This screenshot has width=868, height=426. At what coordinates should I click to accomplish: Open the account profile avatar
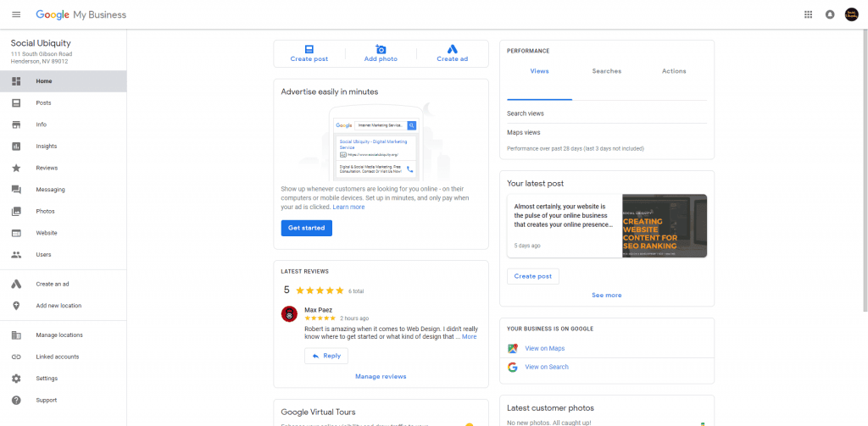pos(851,14)
